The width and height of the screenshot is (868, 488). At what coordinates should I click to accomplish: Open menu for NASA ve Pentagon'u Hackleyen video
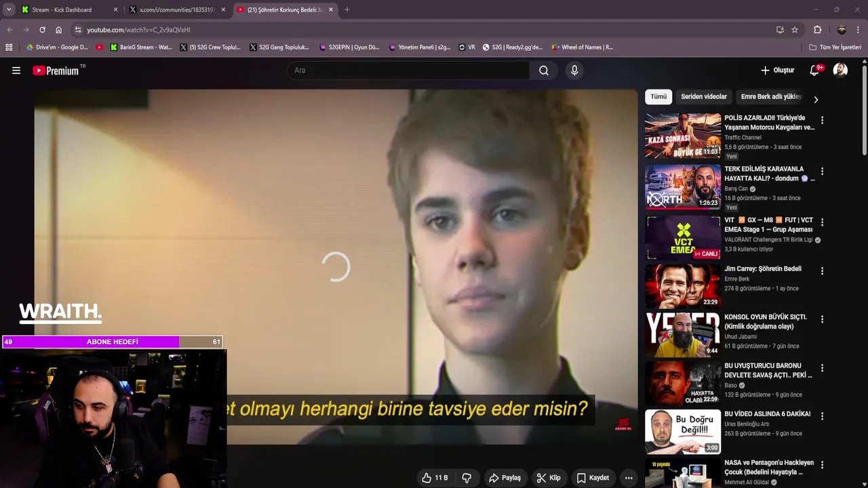822,465
